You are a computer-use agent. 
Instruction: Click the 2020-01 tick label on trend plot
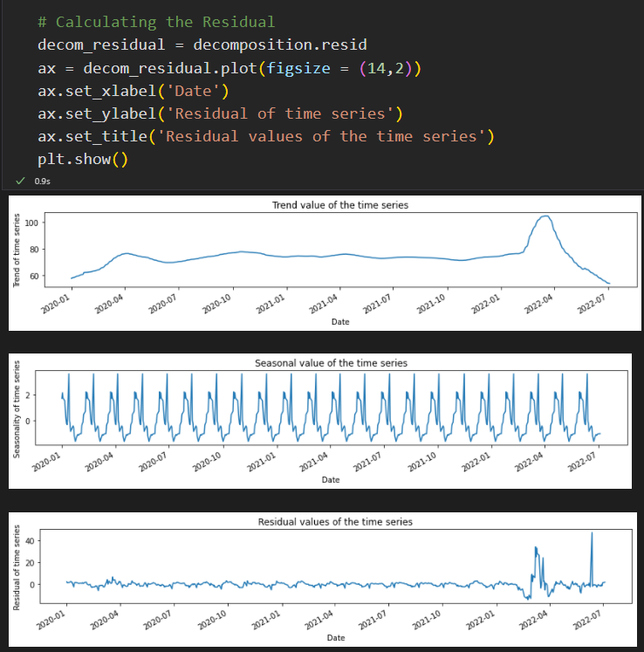(55, 305)
